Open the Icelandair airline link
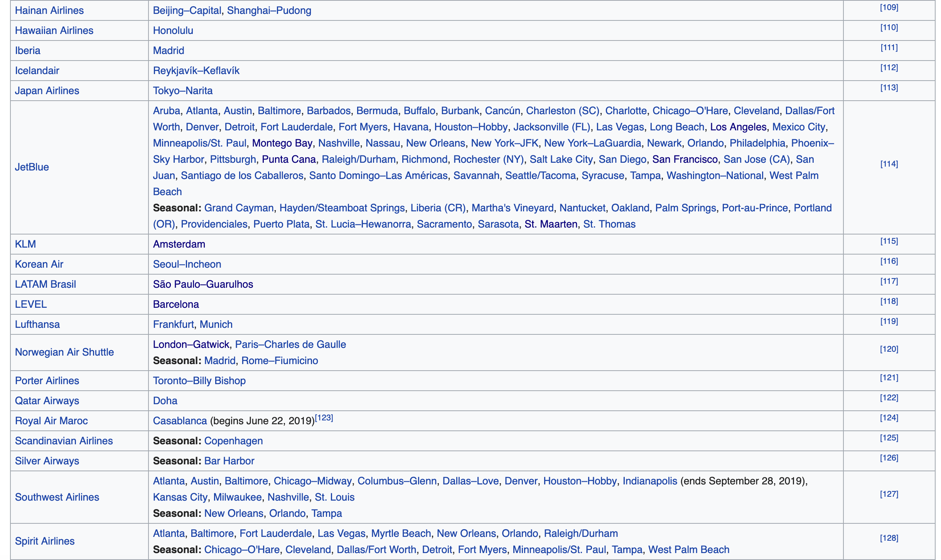 pyautogui.click(x=37, y=71)
